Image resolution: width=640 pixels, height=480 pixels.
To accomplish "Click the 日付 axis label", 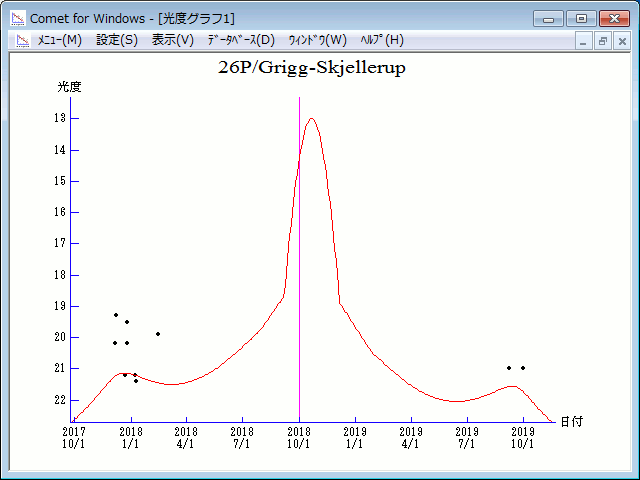I will [571, 422].
